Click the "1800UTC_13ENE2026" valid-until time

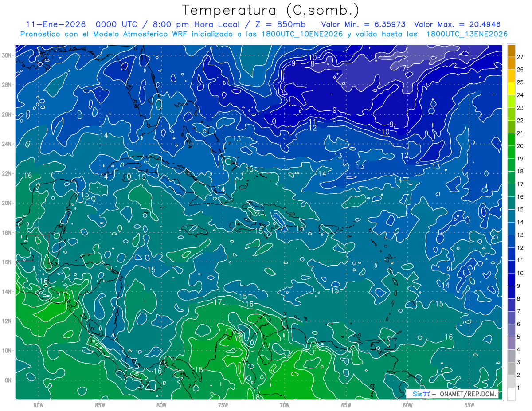coord(467,34)
